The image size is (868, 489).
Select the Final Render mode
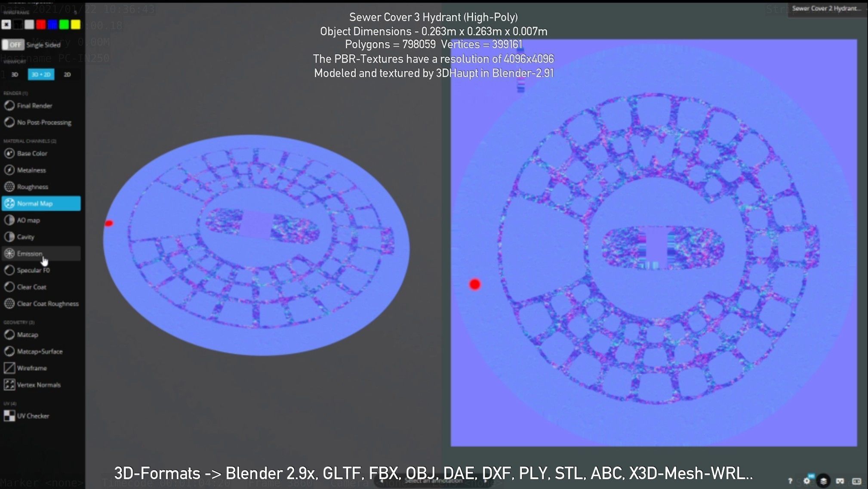click(x=28, y=105)
